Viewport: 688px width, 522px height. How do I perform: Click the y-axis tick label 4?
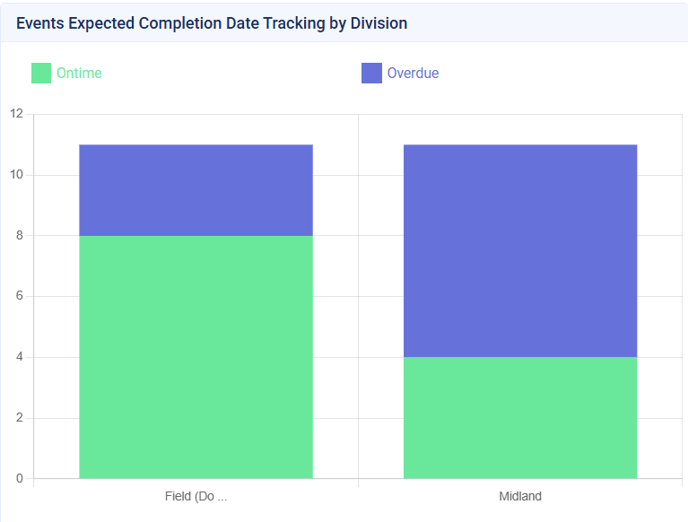click(x=19, y=357)
